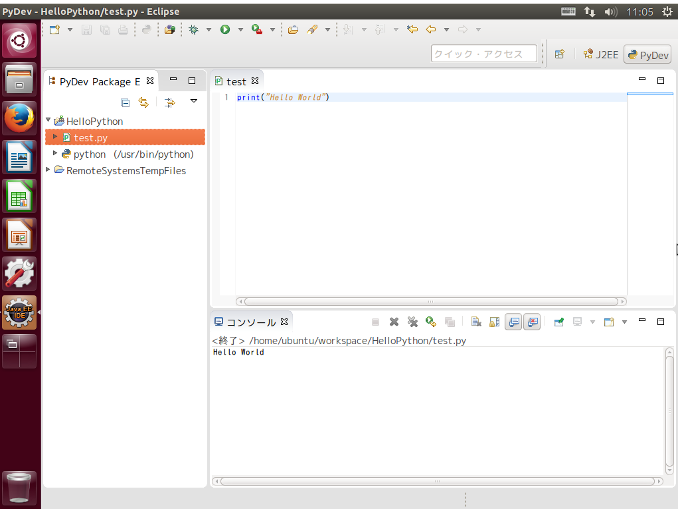
Task: Click the Open Task folder icon
Action: click(x=293, y=29)
